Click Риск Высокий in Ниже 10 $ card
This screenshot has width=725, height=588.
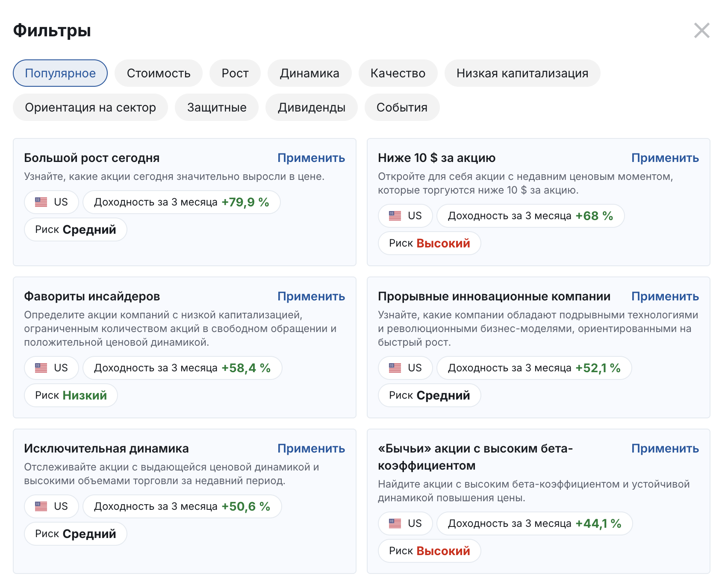point(430,243)
